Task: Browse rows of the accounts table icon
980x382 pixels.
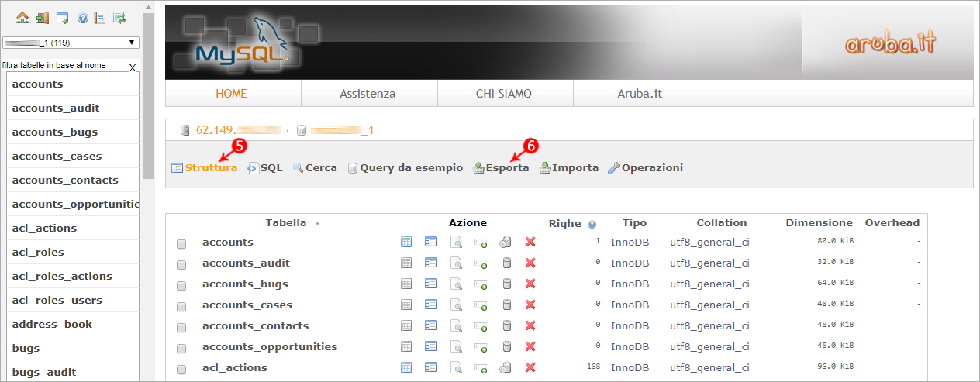Action: (x=406, y=243)
